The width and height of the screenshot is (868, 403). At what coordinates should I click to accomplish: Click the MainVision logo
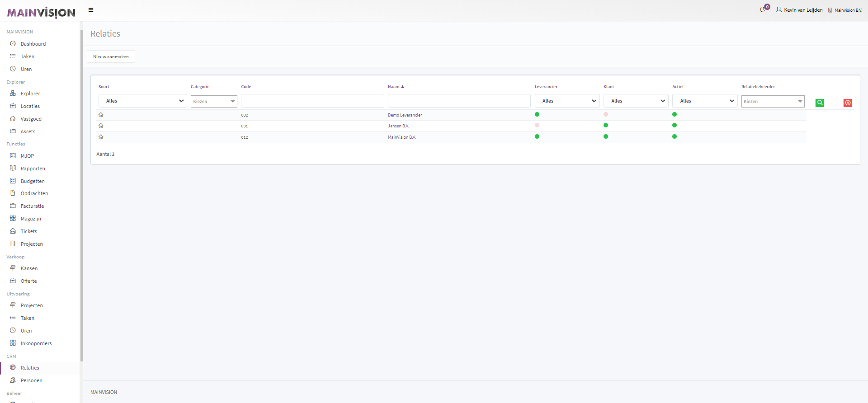41,13
